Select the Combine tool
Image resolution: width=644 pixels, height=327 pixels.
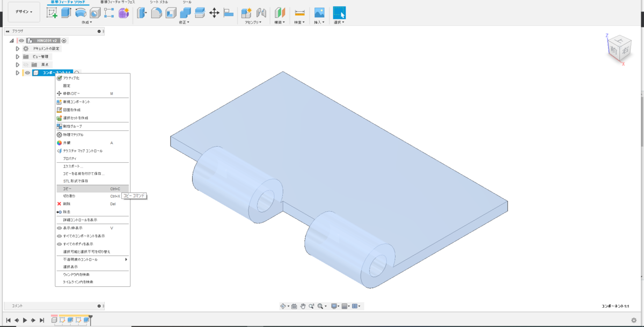point(185,12)
